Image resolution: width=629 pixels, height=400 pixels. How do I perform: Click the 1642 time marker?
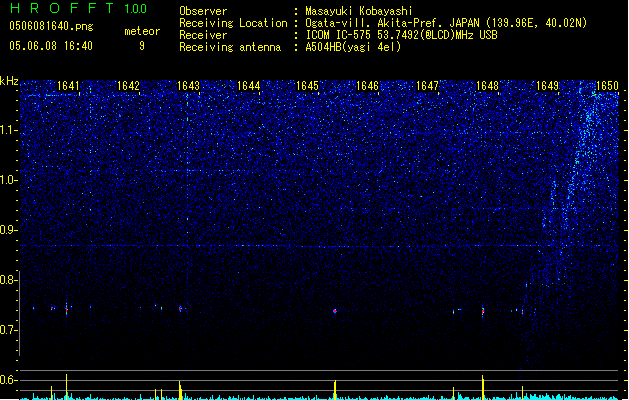coord(128,86)
